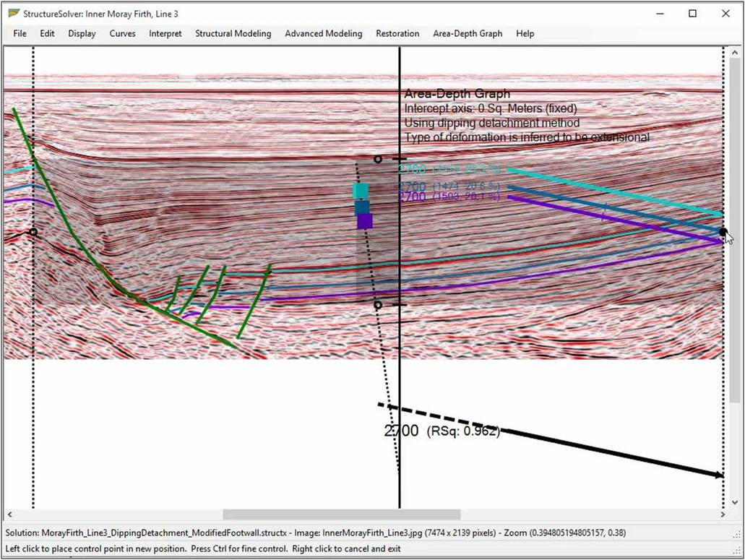Screen dimensions: 745x560
Task: Open the Area-Depth Graph menu
Action: pyautogui.click(x=468, y=33)
